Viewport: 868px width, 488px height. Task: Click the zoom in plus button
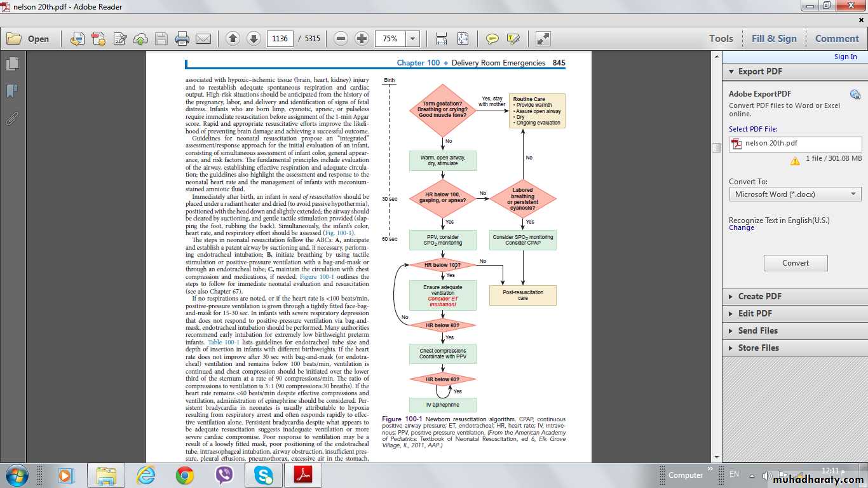pyautogui.click(x=362, y=39)
